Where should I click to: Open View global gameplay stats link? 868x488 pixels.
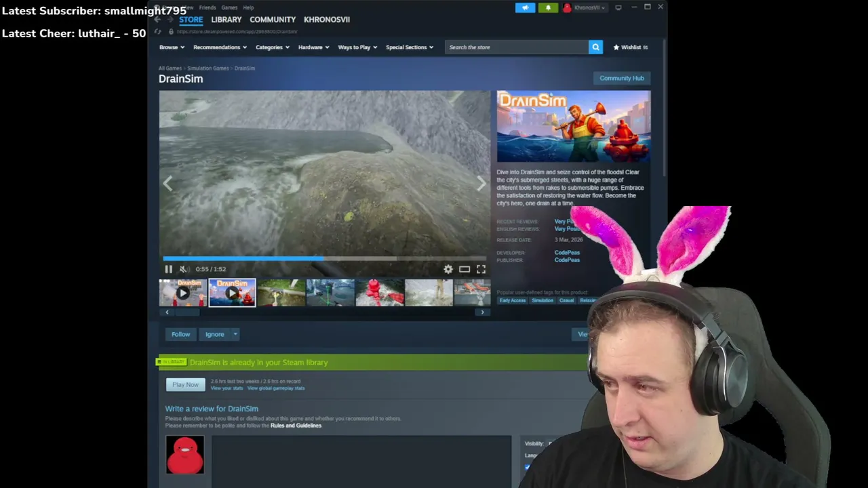click(276, 388)
